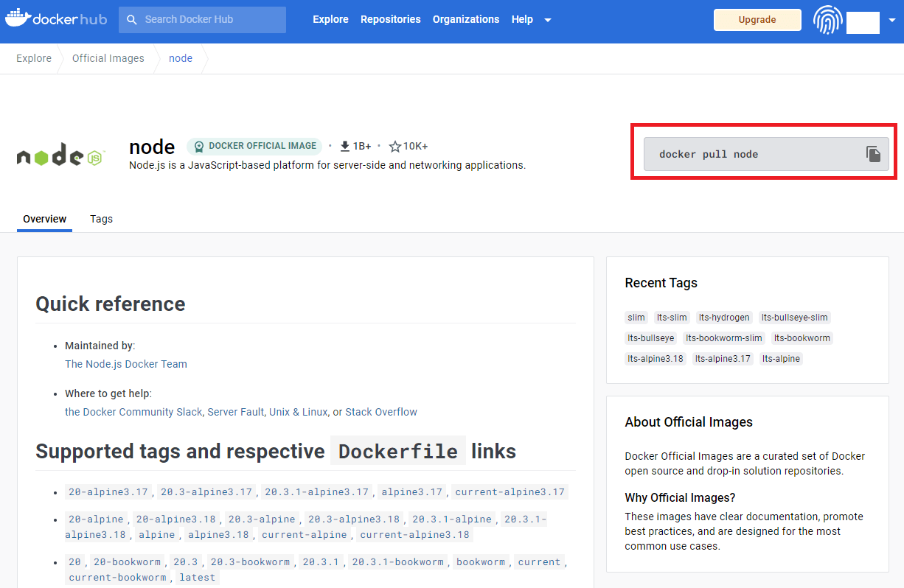Open Repositories in the top navigation
This screenshot has width=904, height=588.
point(391,19)
